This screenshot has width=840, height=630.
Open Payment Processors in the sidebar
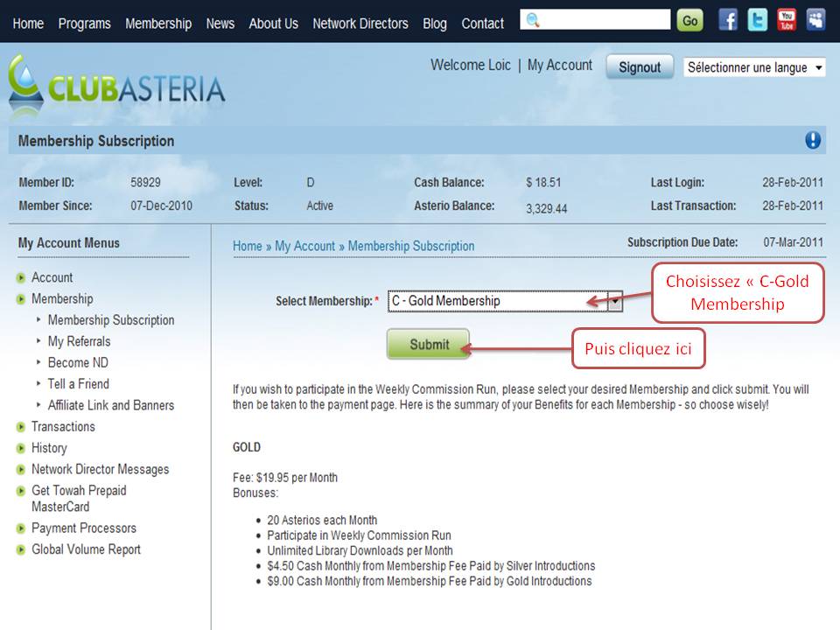(x=84, y=528)
